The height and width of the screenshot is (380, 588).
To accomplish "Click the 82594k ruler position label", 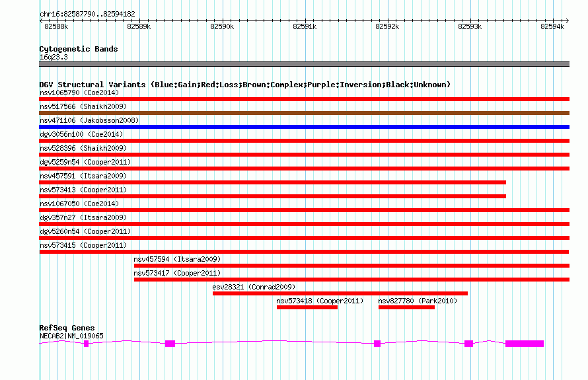I will pyautogui.click(x=552, y=26).
